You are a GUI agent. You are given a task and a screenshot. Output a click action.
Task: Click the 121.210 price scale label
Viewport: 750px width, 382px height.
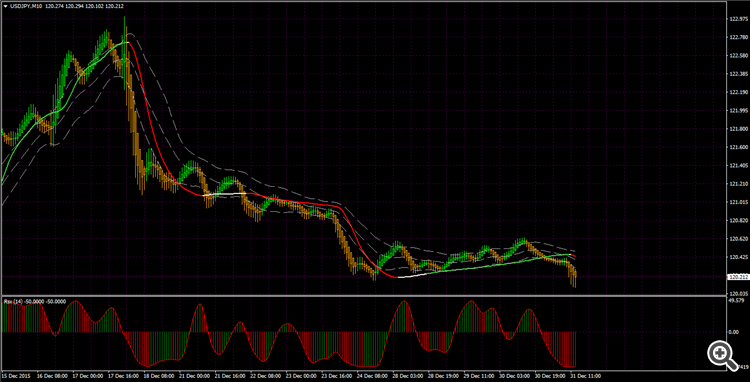click(x=739, y=184)
